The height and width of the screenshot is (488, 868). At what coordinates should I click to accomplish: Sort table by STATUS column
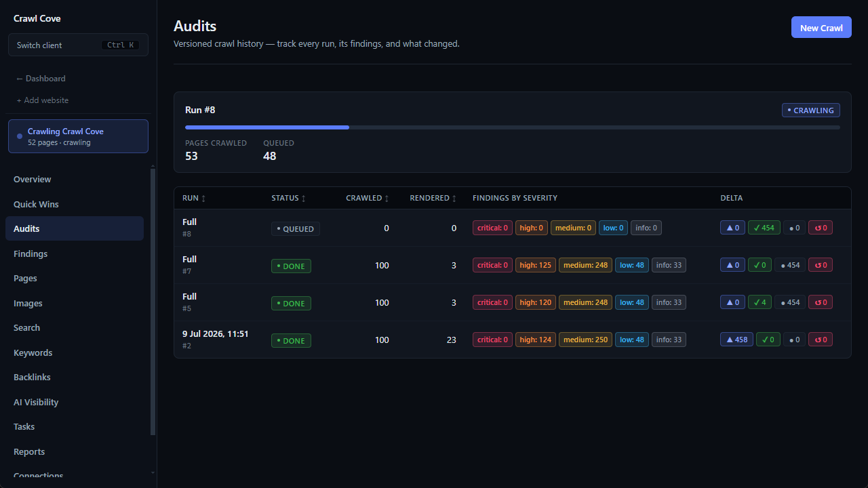289,198
